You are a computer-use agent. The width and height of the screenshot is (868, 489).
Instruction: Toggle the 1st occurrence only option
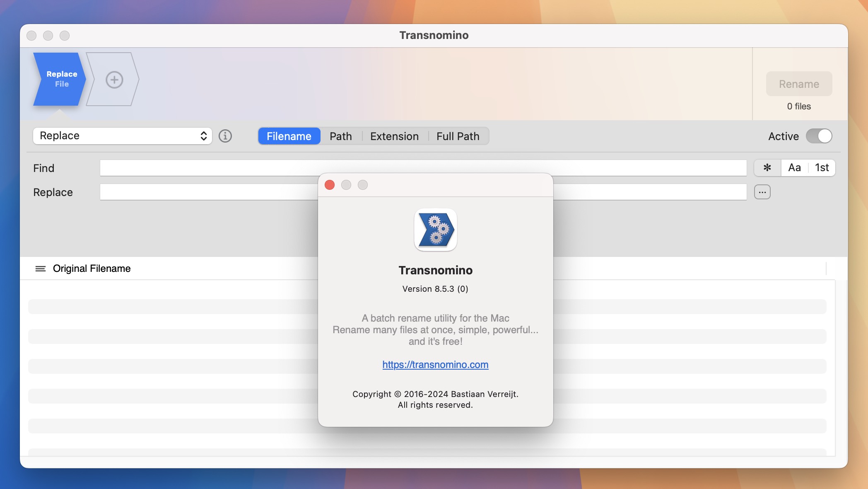pos(822,168)
